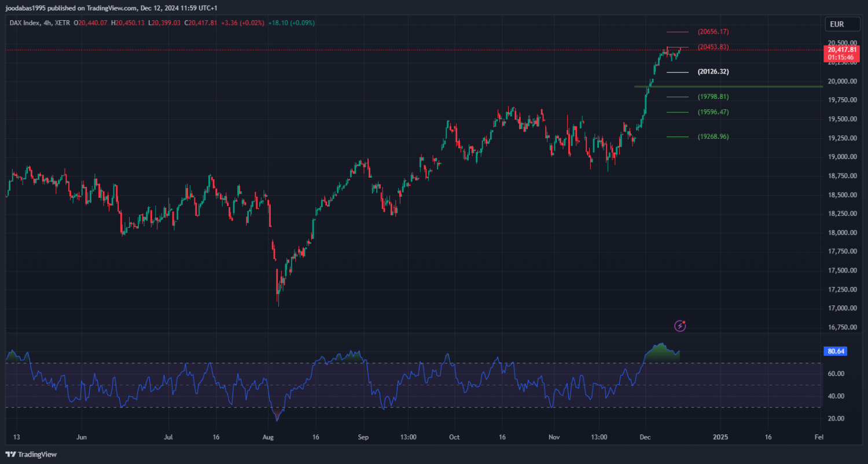Click the long green horizontal support line
This screenshot has width=868, height=464.
point(752,87)
